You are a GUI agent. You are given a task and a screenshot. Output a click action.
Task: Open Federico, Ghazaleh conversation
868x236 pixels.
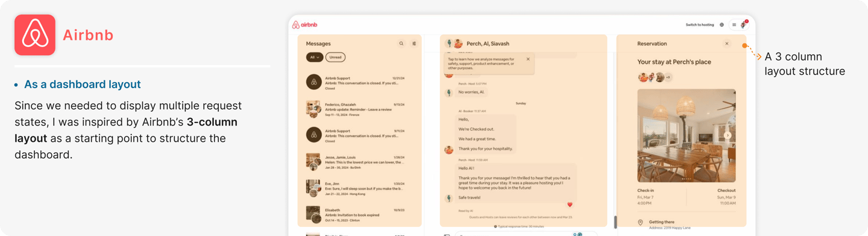356,109
